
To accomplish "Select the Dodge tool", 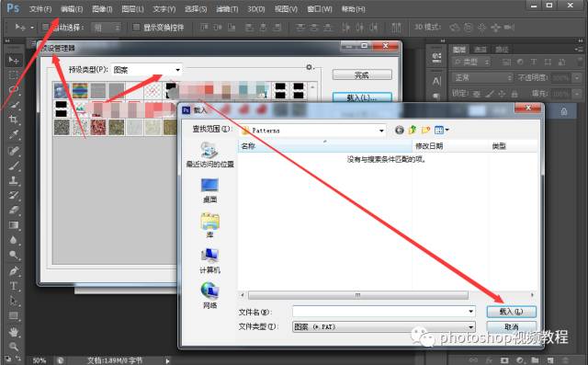I will [14, 255].
